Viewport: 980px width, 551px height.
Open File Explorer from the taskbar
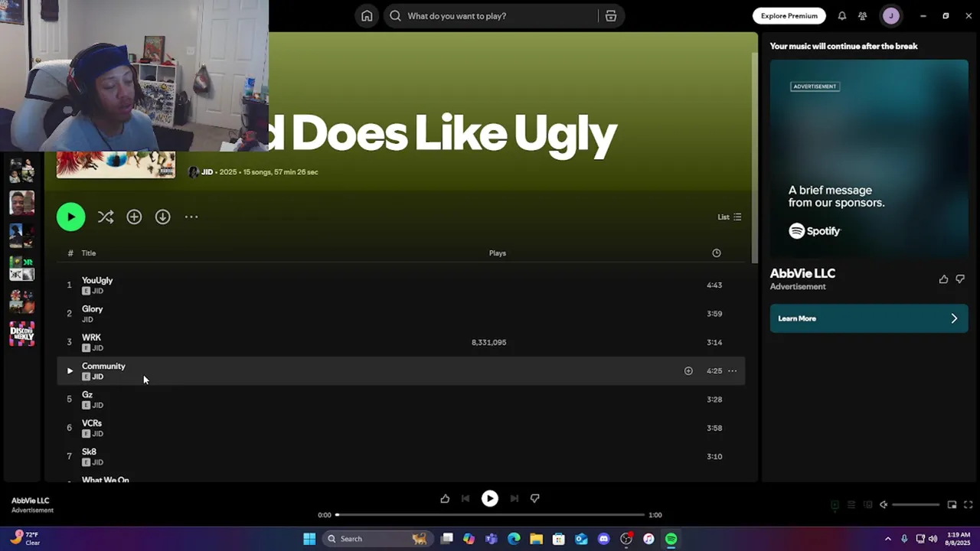click(x=537, y=539)
